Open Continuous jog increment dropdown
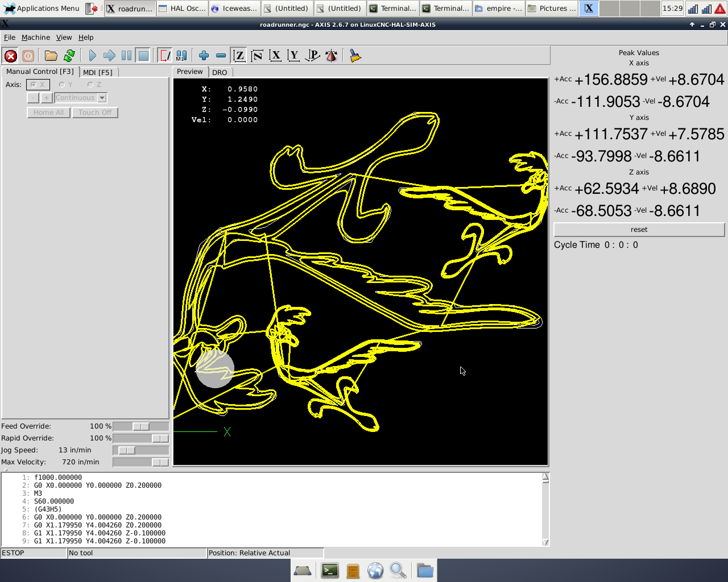 [81, 98]
